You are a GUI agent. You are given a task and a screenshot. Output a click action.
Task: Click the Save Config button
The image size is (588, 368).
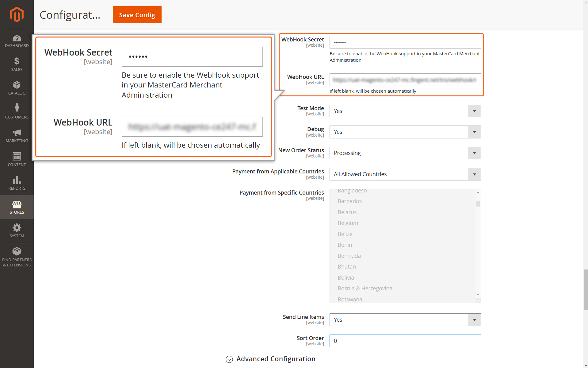137,15
